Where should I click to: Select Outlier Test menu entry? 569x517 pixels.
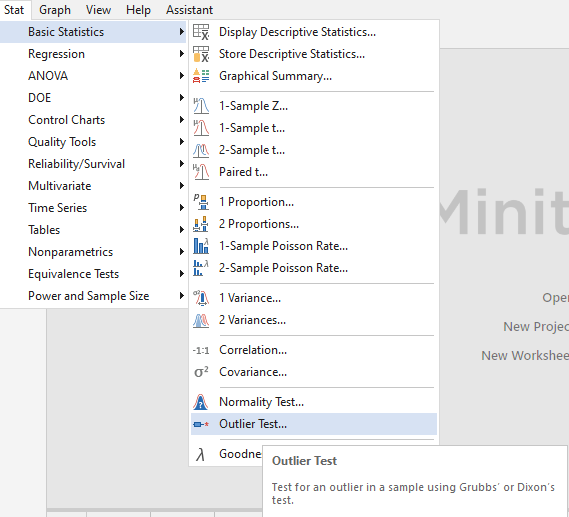314,424
